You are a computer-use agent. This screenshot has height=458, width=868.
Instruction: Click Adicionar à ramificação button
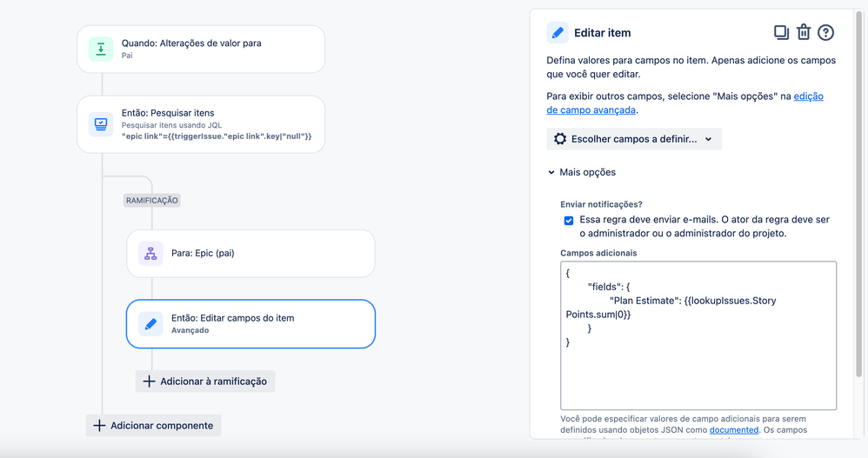pyautogui.click(x=205, y=382)
